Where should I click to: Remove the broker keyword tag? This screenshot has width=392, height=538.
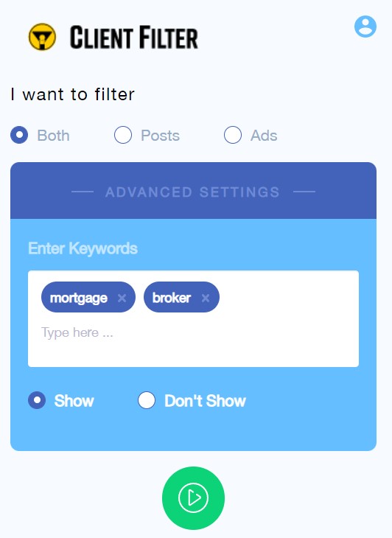(x=206, y=298)
